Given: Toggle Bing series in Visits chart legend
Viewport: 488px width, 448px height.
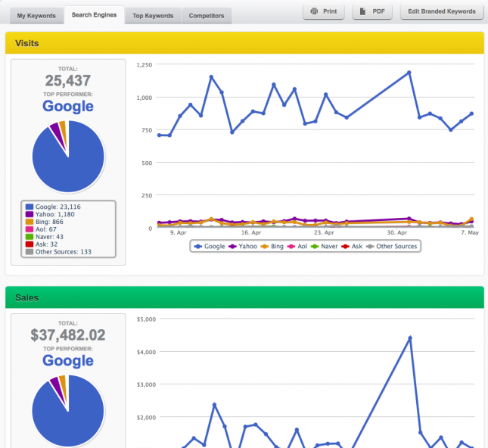Looking at the screenshot, I should coord(272,246).
